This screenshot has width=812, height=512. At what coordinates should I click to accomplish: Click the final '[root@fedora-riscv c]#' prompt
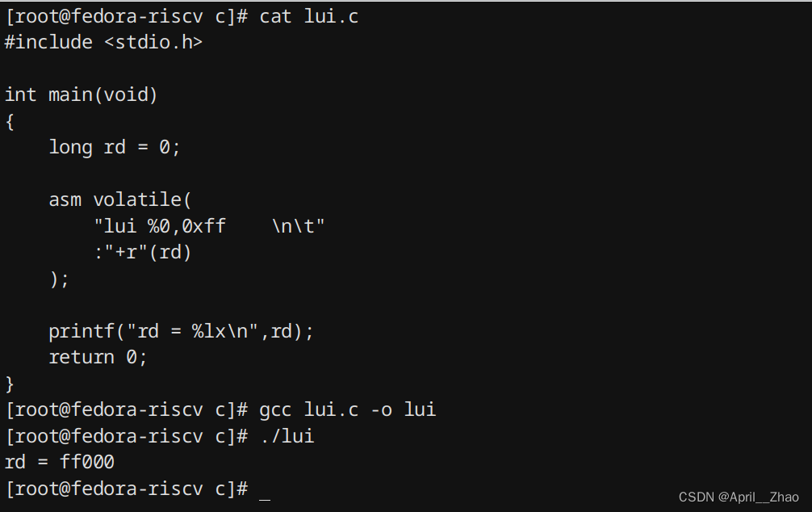tap(127, 488)
